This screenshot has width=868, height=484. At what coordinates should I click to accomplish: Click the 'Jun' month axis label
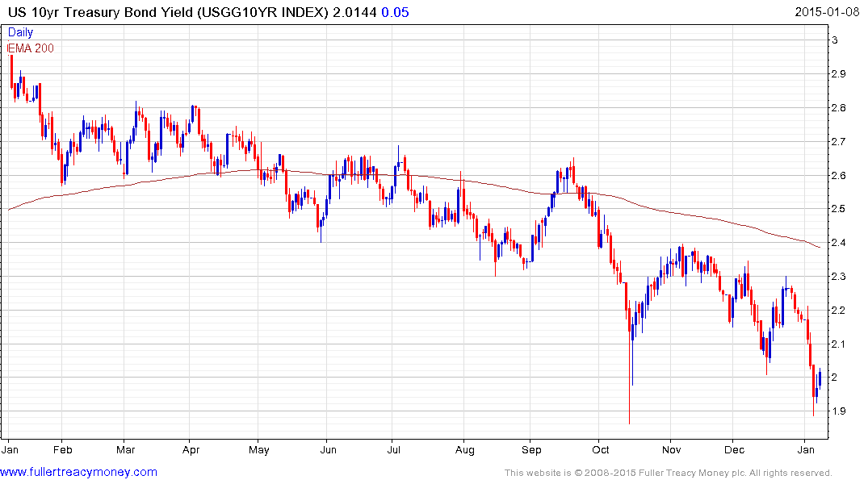click(x=329, y=449)
